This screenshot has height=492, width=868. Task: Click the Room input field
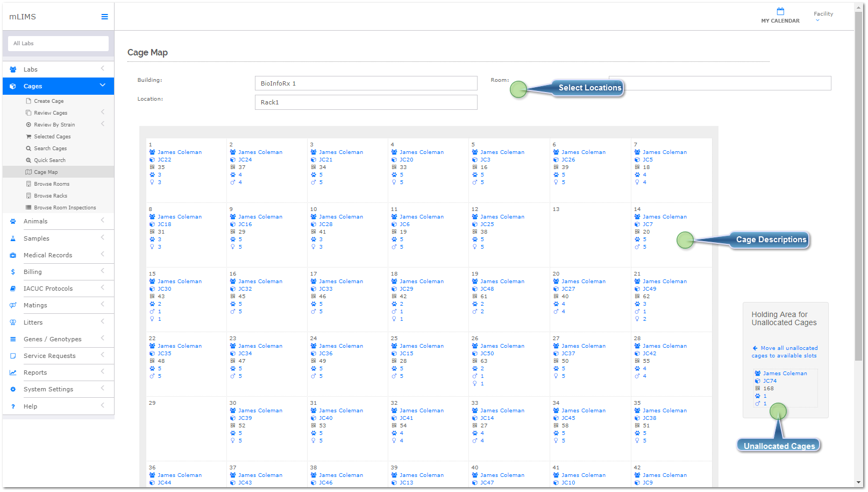720,83
